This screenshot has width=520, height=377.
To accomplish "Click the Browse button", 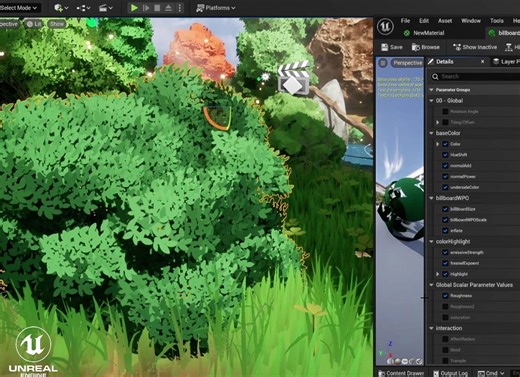I will coord(426,47).
